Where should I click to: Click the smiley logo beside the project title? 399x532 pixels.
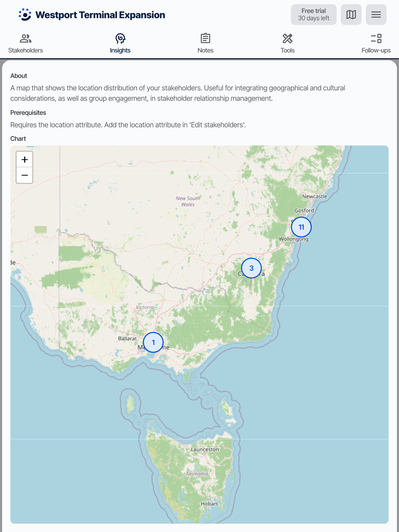25,15
